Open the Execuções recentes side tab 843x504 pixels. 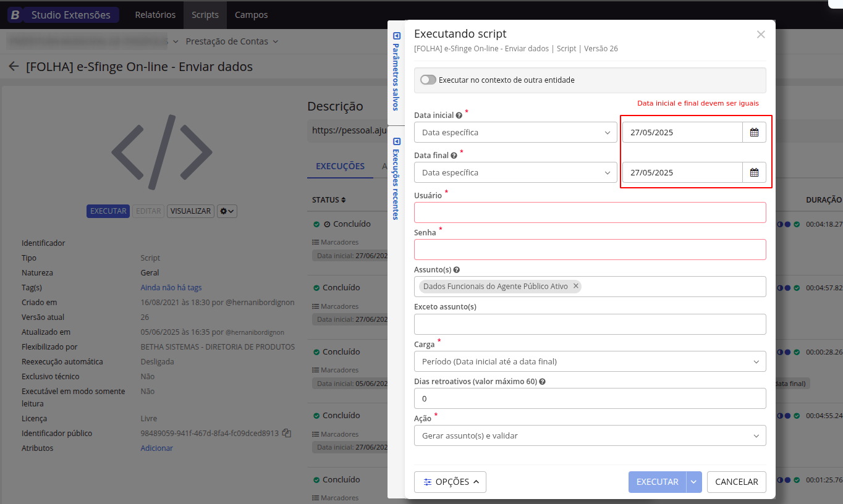(396, 179)
